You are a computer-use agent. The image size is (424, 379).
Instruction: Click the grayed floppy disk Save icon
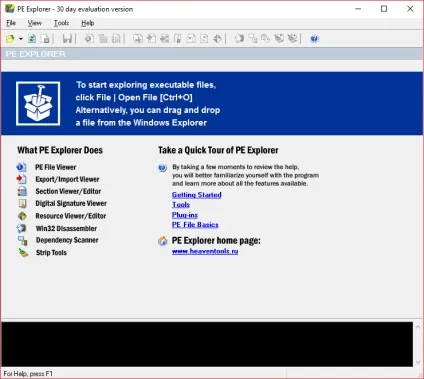coord(67,39)
